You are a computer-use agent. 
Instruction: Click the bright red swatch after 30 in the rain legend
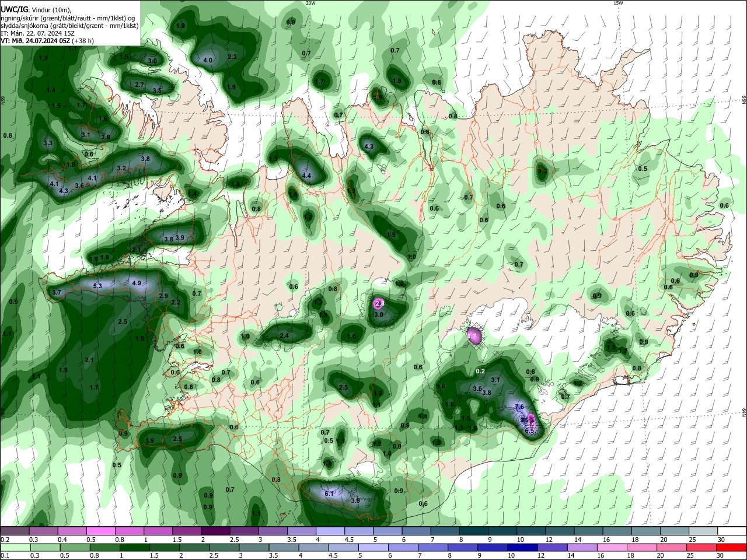coord(732,547)
